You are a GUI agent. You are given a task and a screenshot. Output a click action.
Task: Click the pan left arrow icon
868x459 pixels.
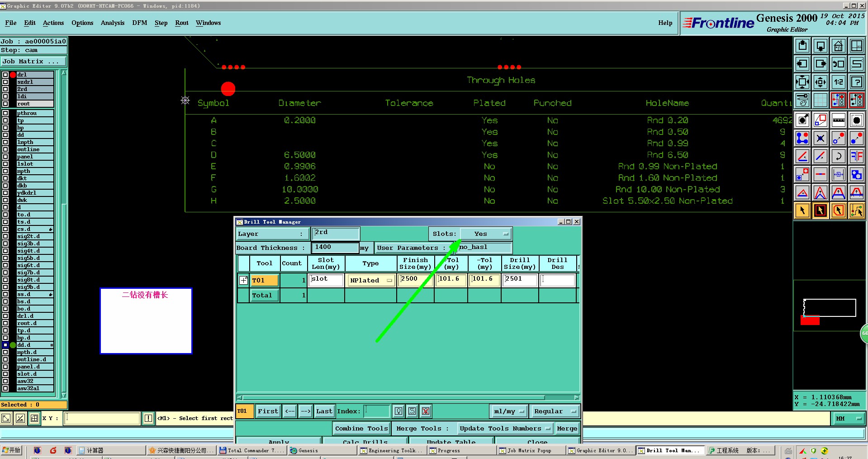tap(802, 64)
